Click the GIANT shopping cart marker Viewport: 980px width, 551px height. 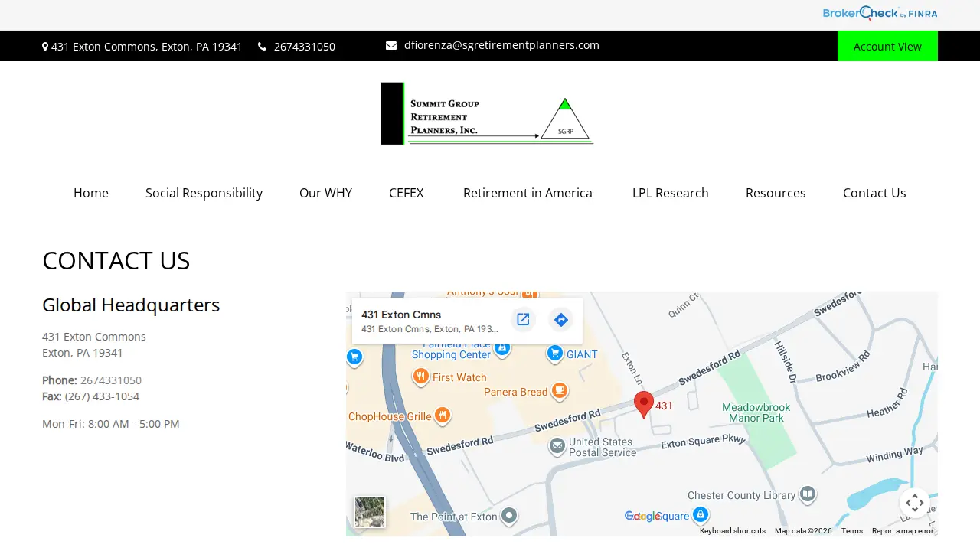(555, 354)
